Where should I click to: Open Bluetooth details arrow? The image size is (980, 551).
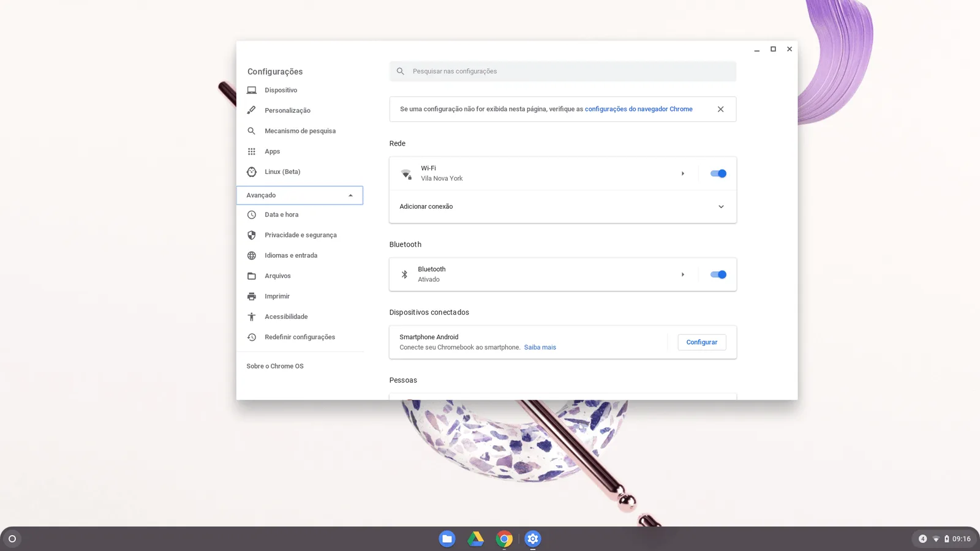[683, 274]
